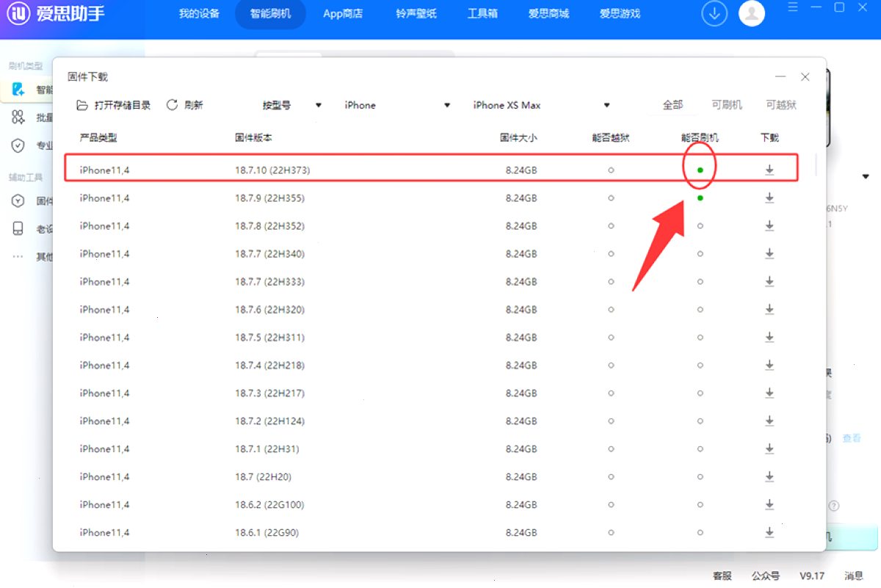Select the 18.7.9 (22H355) version text

pos(269,198)
